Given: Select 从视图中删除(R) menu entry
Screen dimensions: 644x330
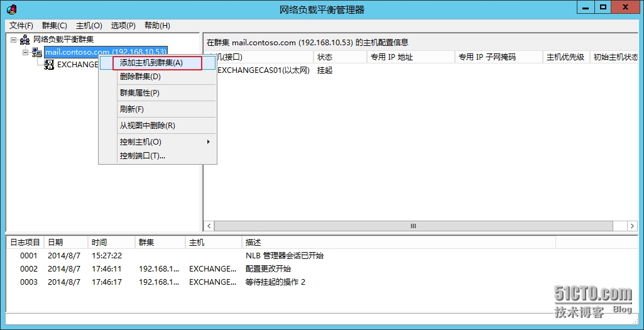Looking at the screenshot, I should click(157, 125).
